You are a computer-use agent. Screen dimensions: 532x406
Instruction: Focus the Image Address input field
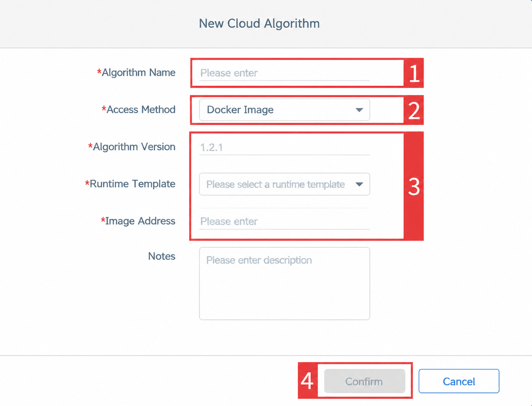coord(285,222)
